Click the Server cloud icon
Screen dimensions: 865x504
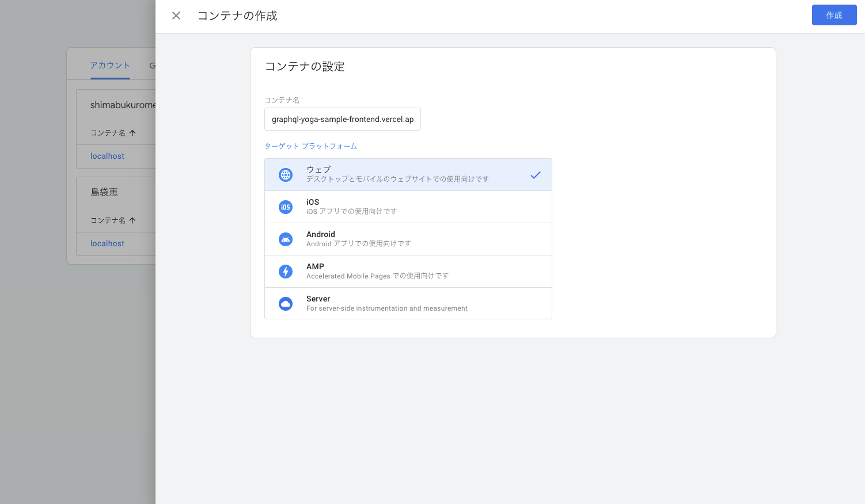[286, 304]
